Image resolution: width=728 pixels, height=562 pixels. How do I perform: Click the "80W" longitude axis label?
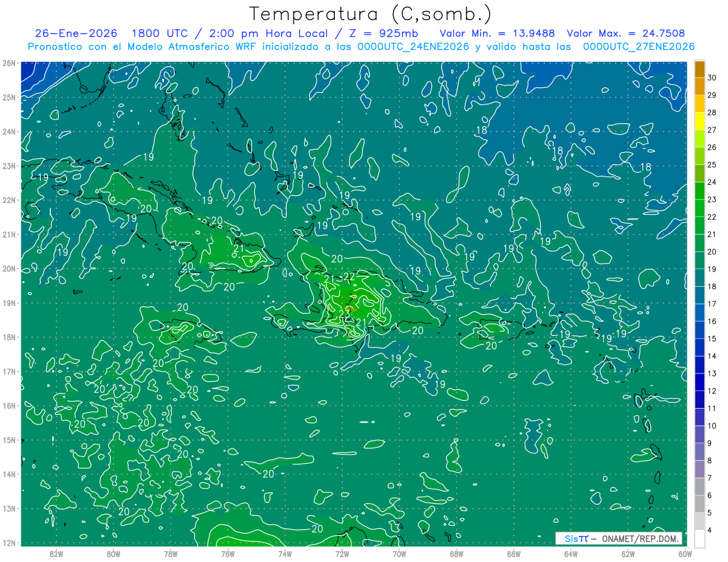[x=113, y=554]
